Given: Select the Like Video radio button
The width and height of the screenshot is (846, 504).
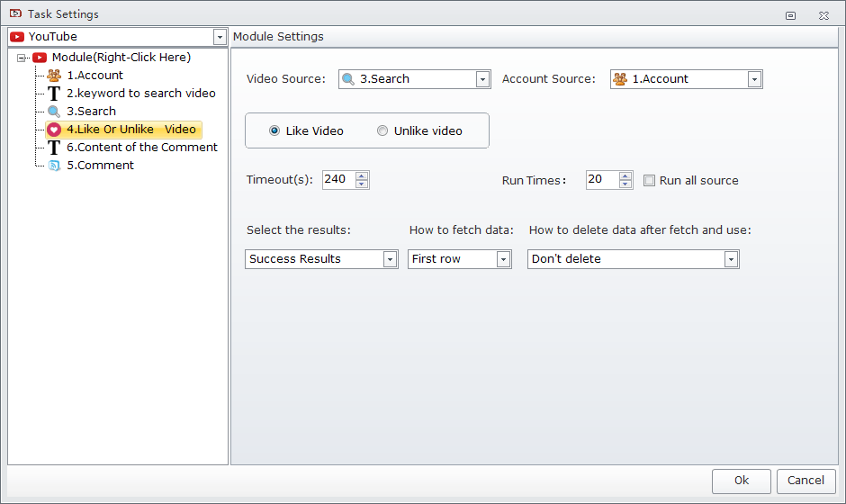Looking at the screenshot, I should click(x=274, y=130).
